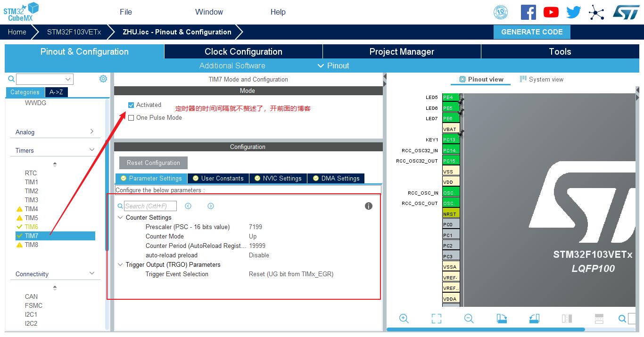Screen dimensions: 644x337
Task: Click the search magnifier beside category box
Action: (x=11, y=79)
